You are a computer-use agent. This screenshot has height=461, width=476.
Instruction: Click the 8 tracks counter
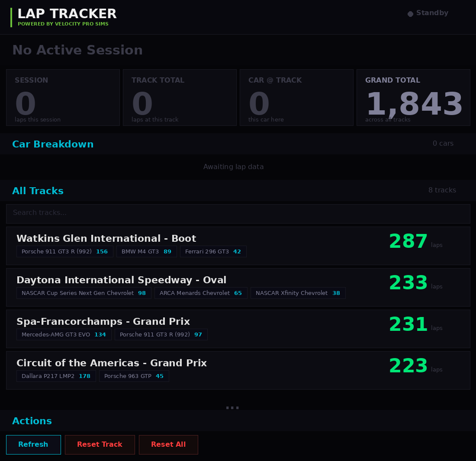442,190
